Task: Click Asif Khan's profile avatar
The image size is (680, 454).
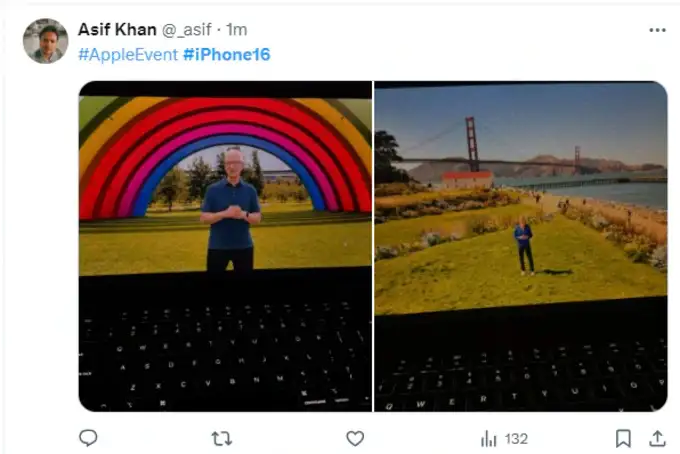Action: pyautogui.click(x=45, y=41)
